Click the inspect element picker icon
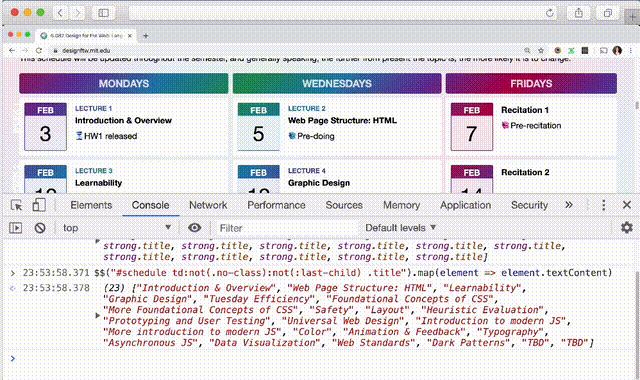Screen dimensions: 640x380 click(x=16, y=205)
